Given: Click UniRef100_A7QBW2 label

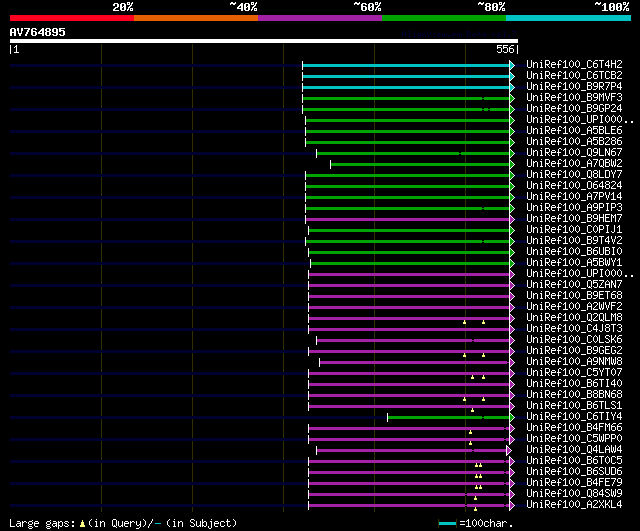Looking at the screenshot, I should pyautogui.click(x=574, y=164).
